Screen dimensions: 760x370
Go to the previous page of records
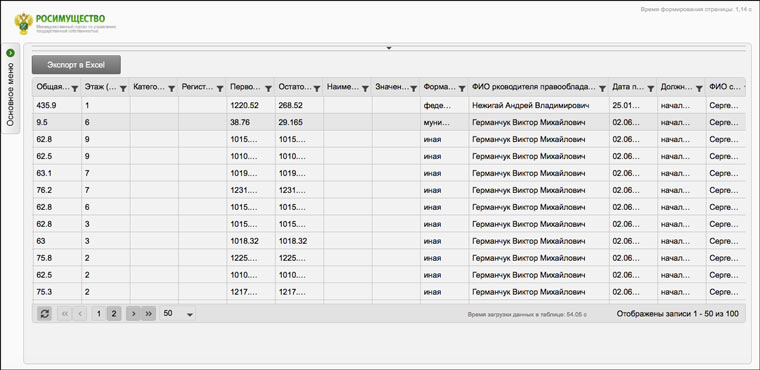[x=79, y=314]
